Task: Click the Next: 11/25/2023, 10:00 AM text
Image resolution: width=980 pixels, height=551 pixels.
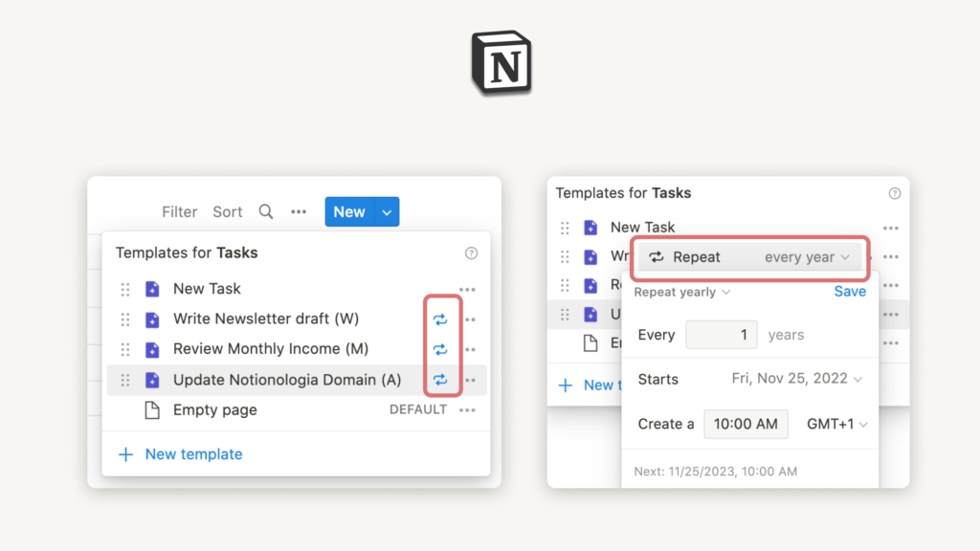Action: 716,472
